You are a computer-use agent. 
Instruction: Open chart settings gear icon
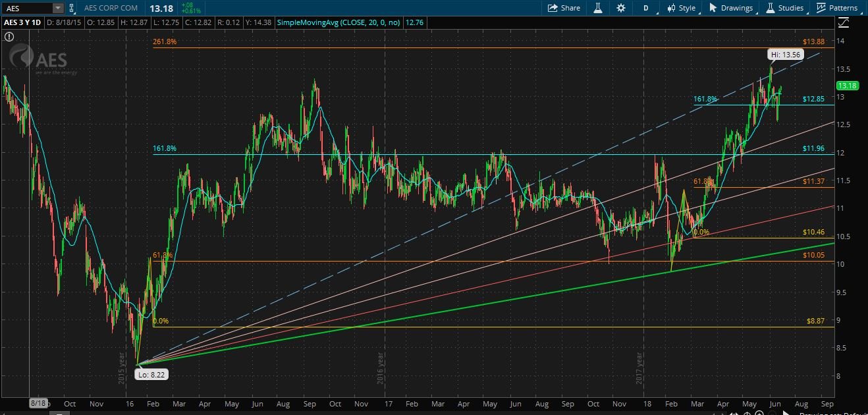pos(621,8)
